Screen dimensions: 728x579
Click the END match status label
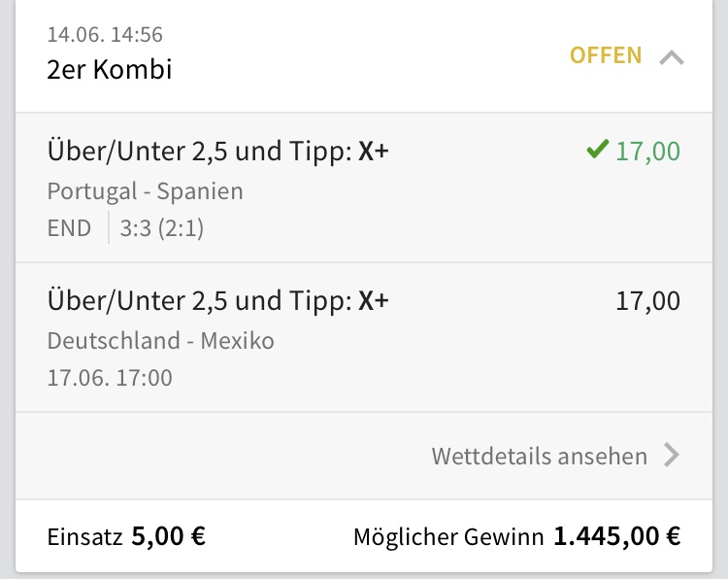click(69, 228)
